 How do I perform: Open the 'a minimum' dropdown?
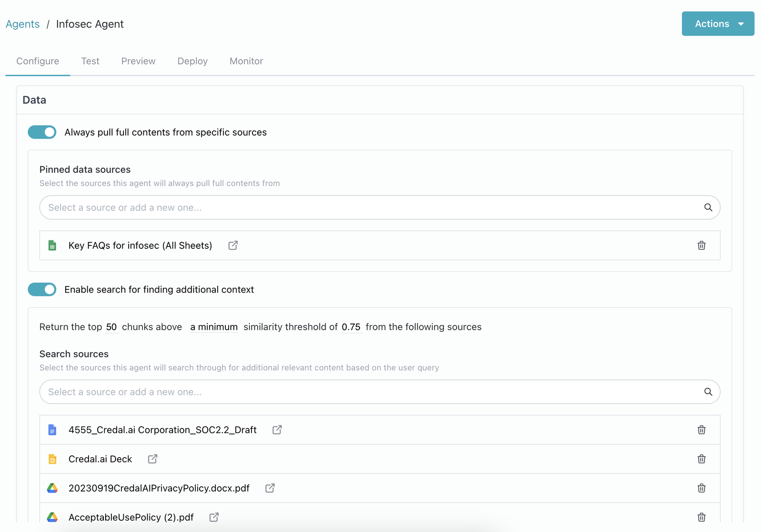click(x=214, y=327)
